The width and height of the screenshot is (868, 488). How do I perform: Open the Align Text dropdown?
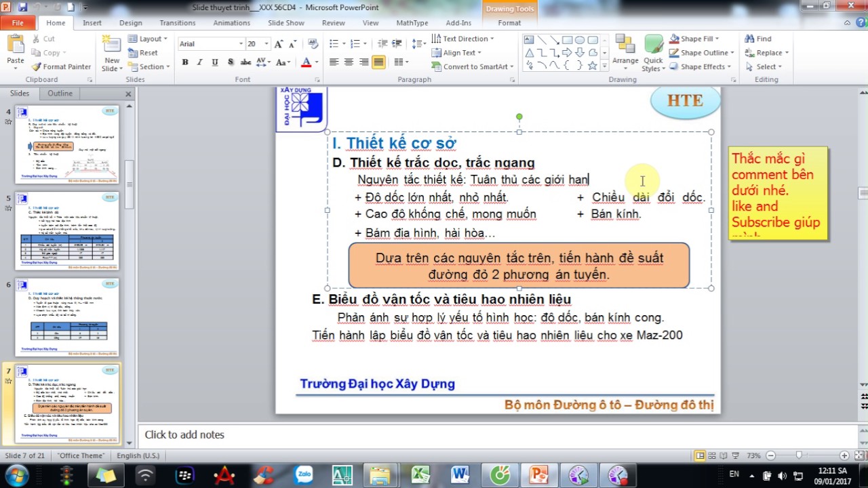tap(456, 52)
